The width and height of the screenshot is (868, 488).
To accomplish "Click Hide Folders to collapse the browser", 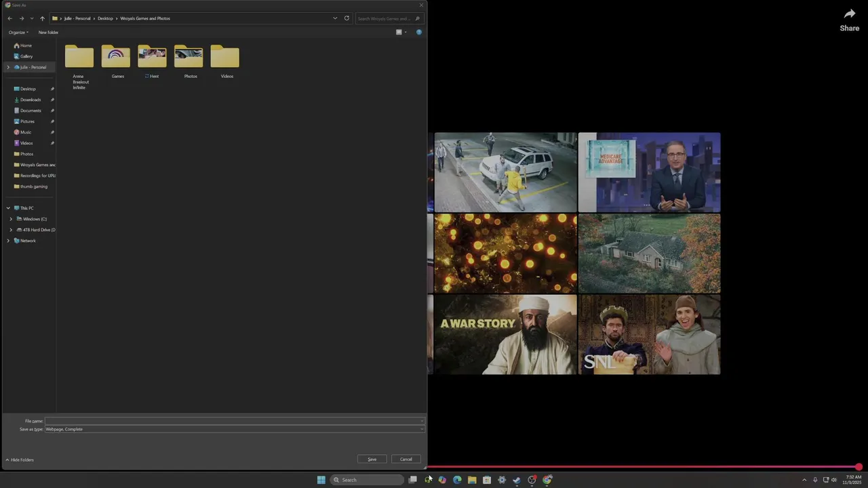I will point(20,460).
